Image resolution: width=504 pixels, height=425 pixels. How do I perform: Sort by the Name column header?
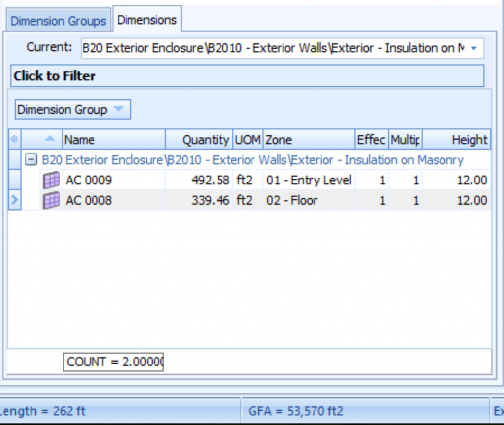click(x=114, y=139)
